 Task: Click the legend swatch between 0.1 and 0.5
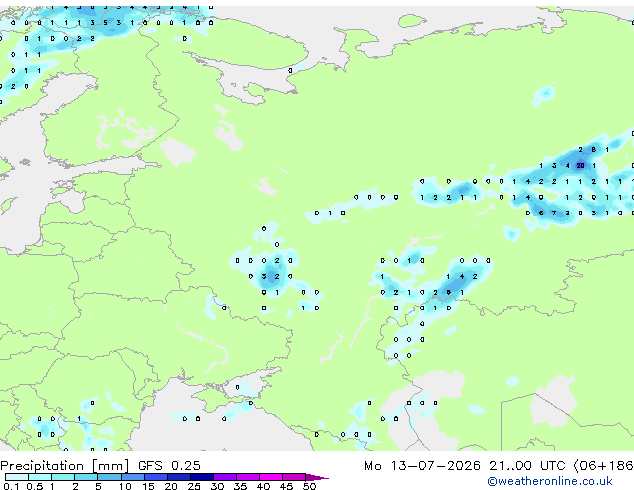pyautogui.click(x=17, y=477)
